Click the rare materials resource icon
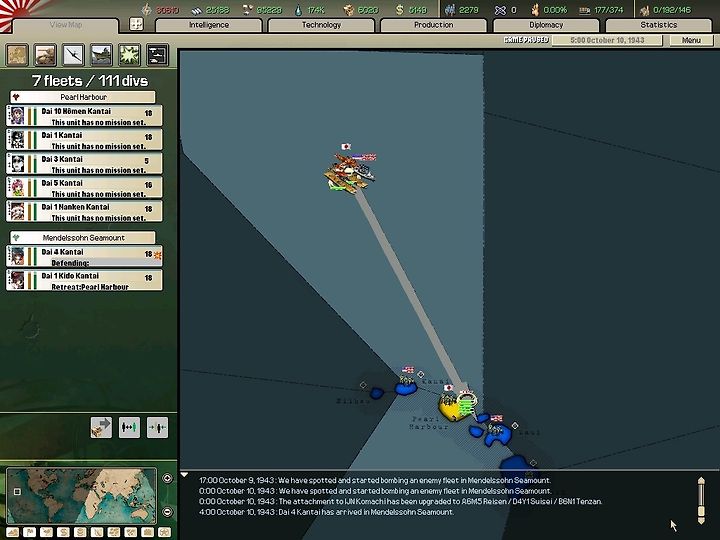The height and width of the screenshot is (540, 720). (x=248, y=10)
